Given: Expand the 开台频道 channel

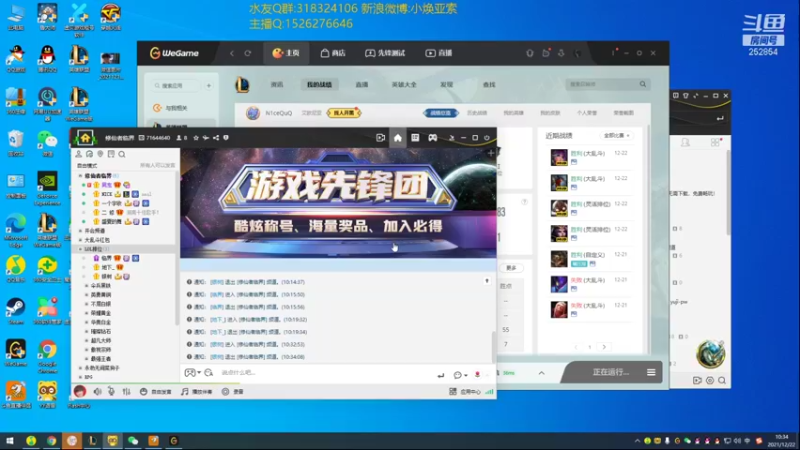Looking at the screenshot, I should (x=80, y=231).
